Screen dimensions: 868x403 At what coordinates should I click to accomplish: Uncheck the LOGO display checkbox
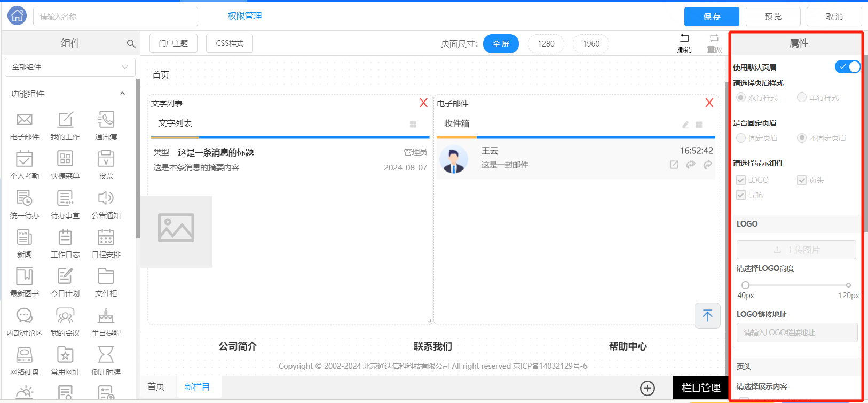(741, 180)
